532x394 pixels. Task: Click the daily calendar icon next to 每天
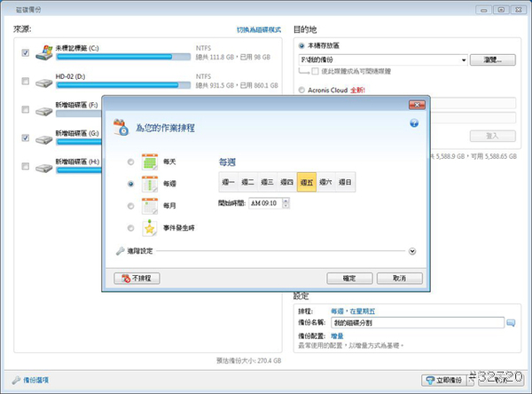coord(150,162)
